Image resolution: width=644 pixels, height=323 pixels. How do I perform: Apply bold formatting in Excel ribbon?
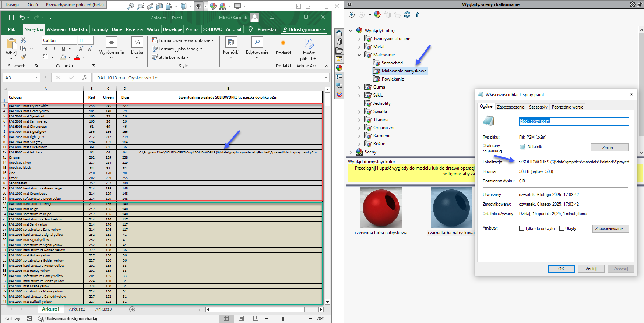pyautogui.click(x=46, y=49)
